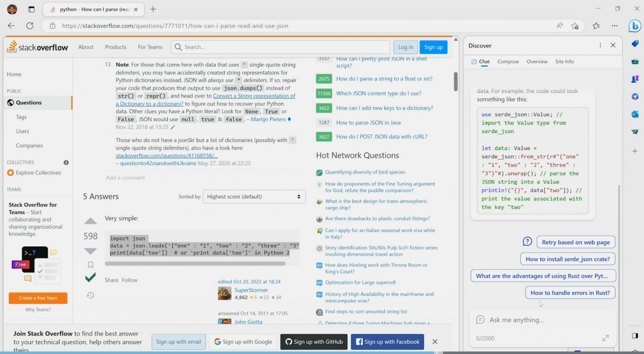Click the Bing Discover sidebar icon

[x=635, y=26]
